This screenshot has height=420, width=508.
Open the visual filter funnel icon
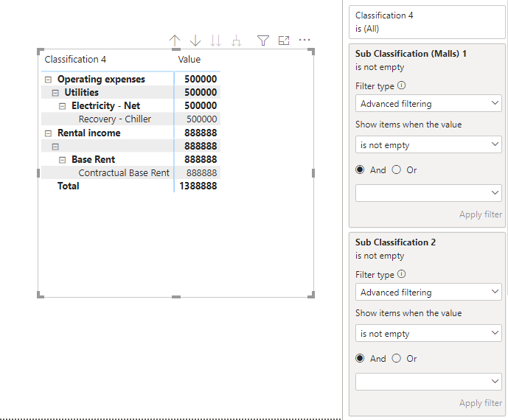[x=263, y=41]
